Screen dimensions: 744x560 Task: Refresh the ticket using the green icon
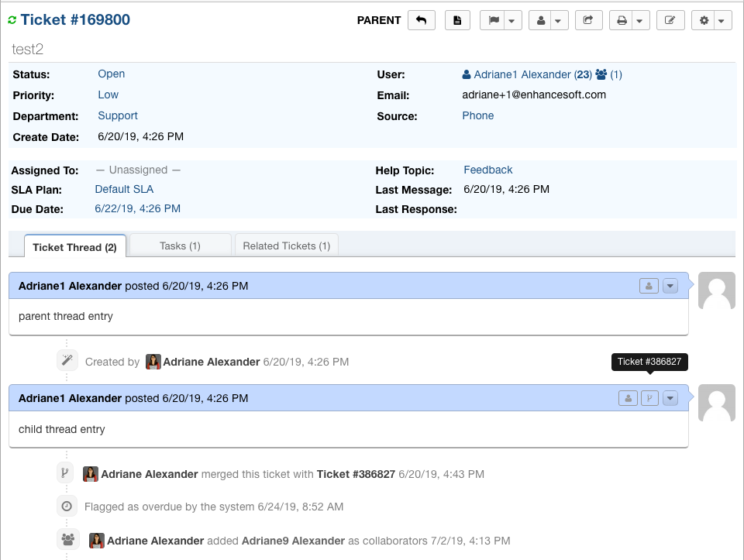coord(12,20)
